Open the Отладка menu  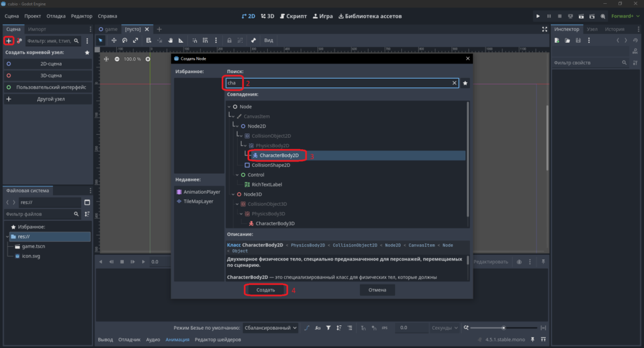point(56,16)
